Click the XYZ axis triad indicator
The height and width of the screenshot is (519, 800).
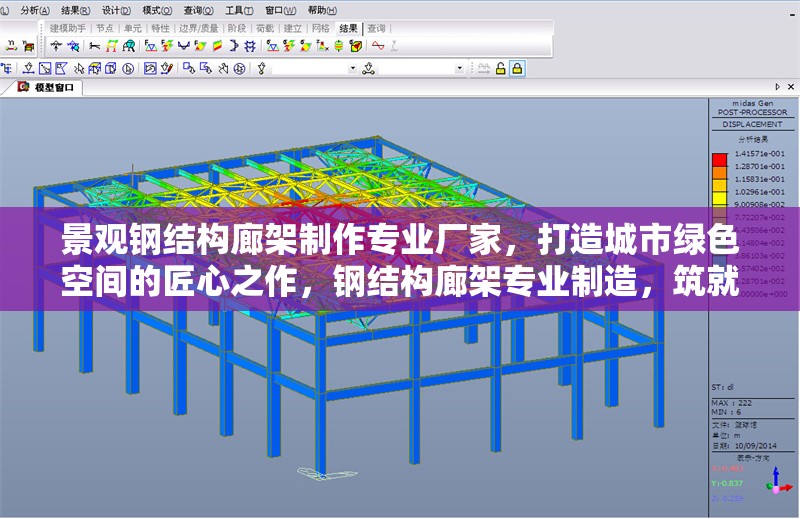click(779, 482)
